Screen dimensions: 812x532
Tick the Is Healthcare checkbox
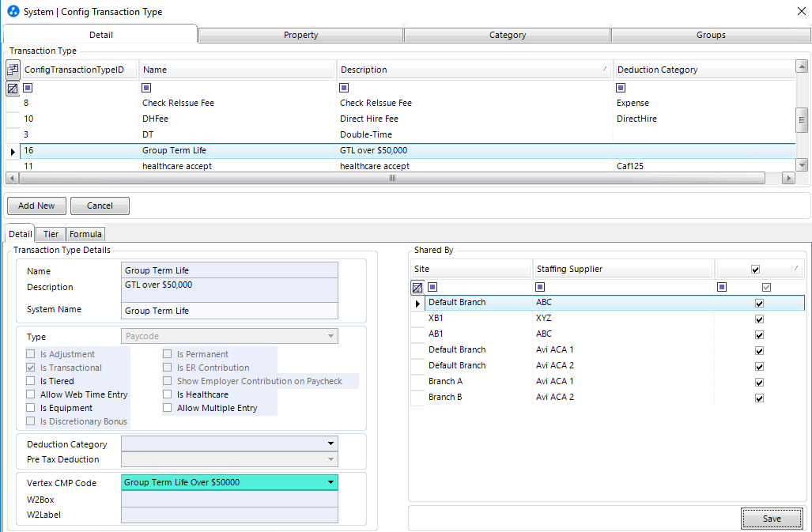[168, 394]
